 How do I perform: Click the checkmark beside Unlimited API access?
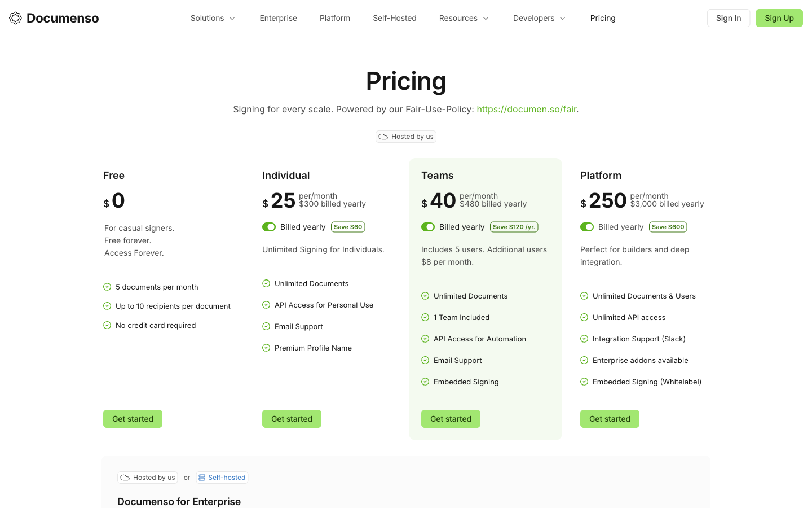(584, 317)
